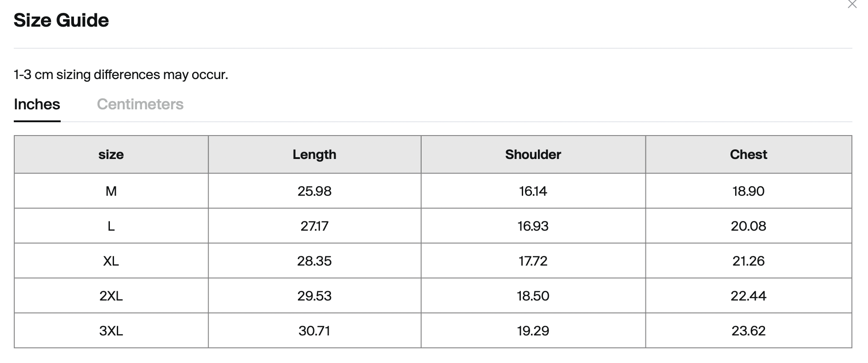The height and width of the screenshot is (363, 868).
Task: Select the 3XL size row label
Action: coord(111,331)
